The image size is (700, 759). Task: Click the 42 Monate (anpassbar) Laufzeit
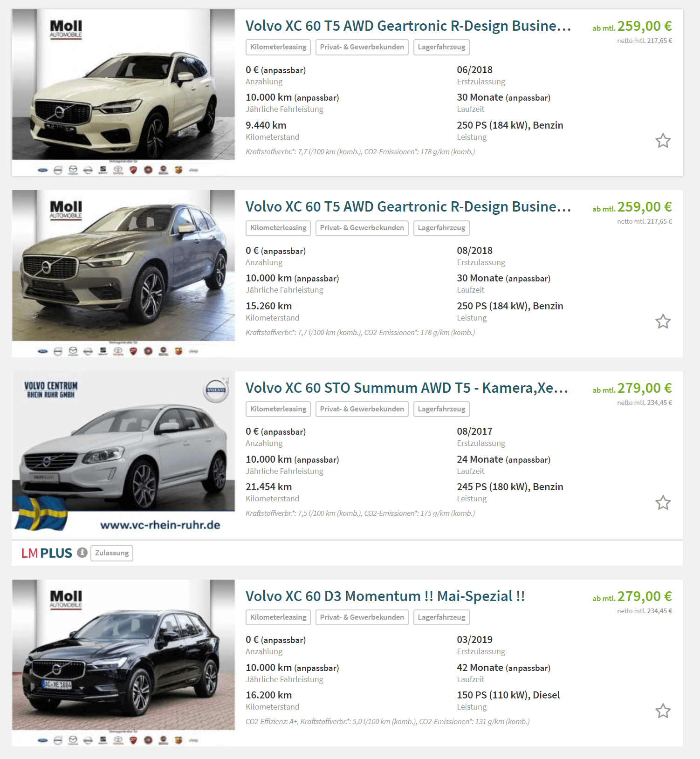(504, 668)
